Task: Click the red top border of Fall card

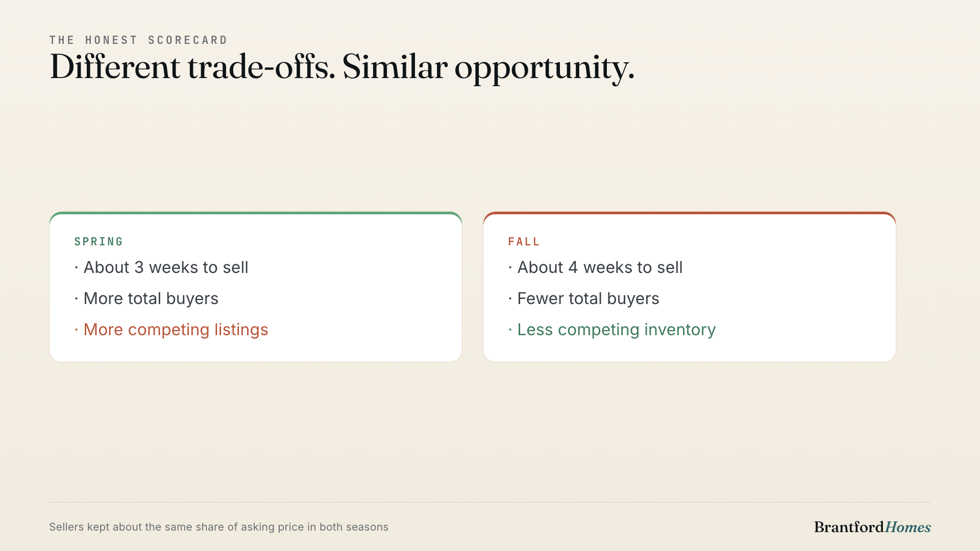Action: pos(690,213)
